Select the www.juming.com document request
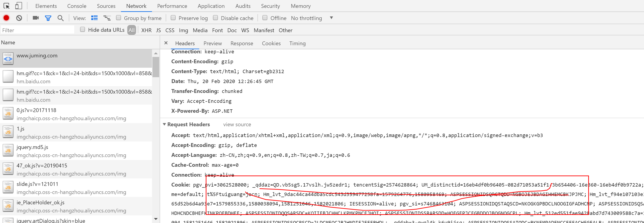This screenshot has width=644, height=223. [x=76, y=58]
